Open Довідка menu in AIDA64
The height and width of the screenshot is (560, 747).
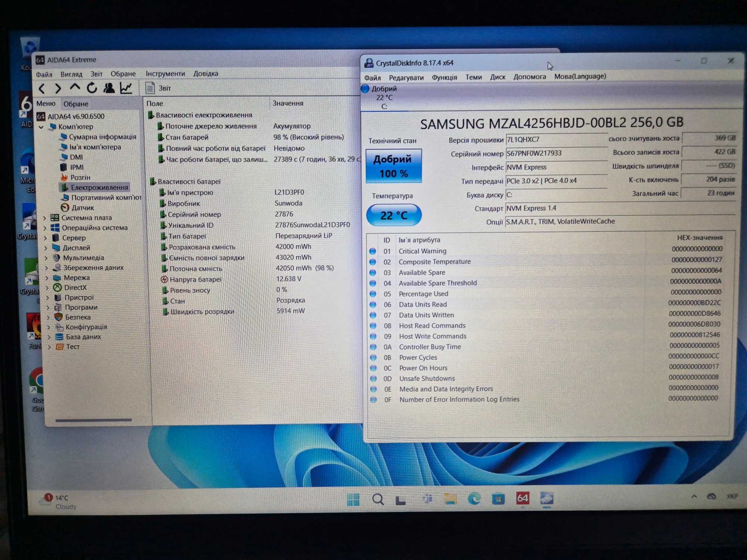[x=206, y=74]
